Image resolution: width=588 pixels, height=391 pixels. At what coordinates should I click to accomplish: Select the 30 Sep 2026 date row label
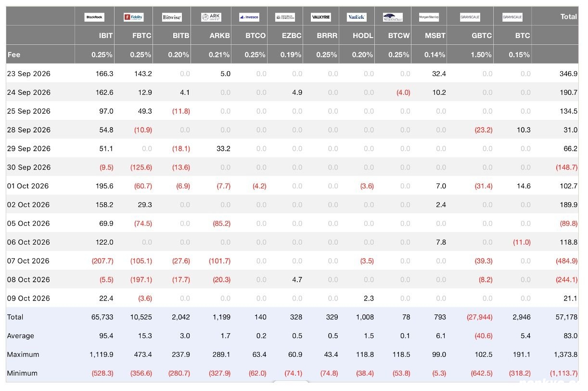tap(28, 168)
